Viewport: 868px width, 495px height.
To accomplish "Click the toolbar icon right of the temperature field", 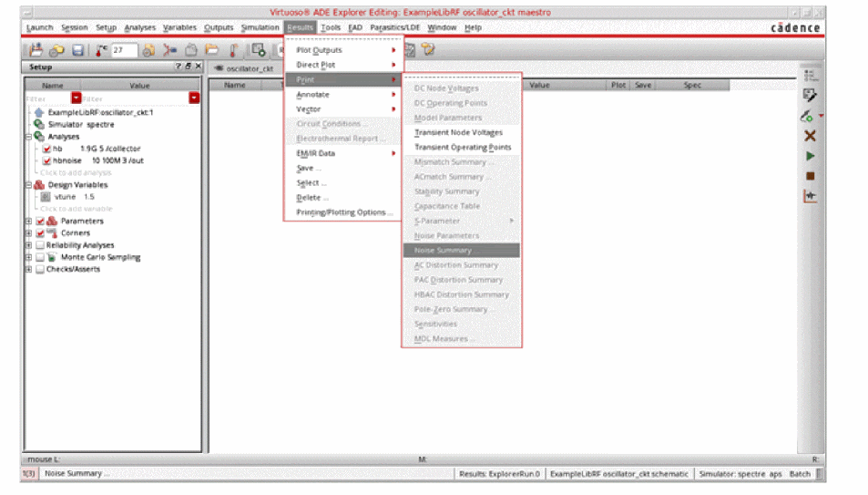I will 148,50.
